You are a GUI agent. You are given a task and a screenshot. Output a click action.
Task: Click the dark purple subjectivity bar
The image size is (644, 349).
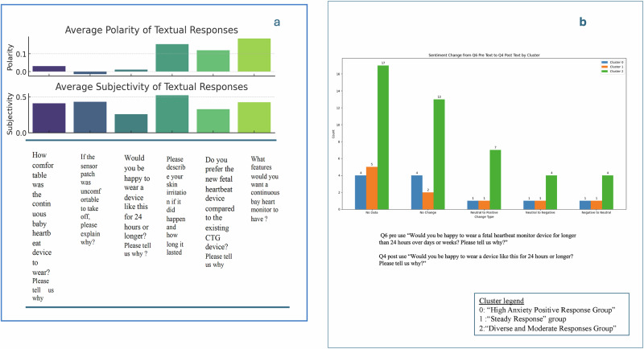pyautogui.click(x=49, y=118)
